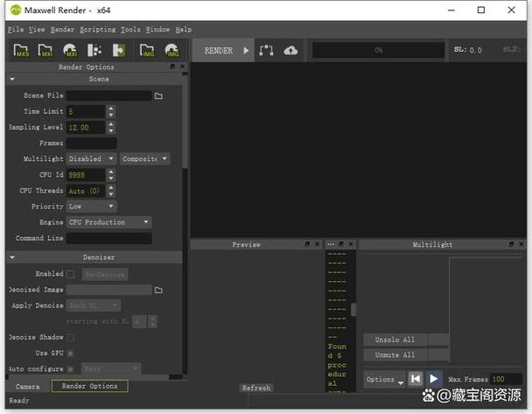The image size is (532, 414).
Task: Click the render progress bar
Action: coord(378,51)
